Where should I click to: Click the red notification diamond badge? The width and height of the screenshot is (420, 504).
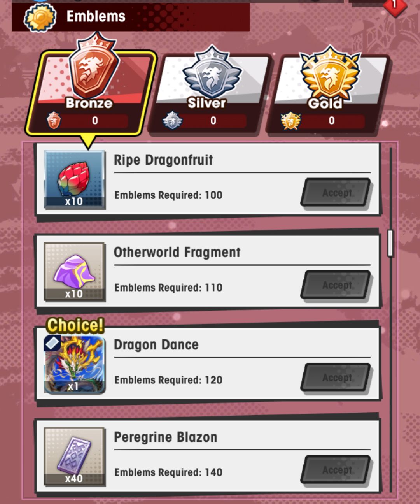pyautogui.click(x=395, y=6)
